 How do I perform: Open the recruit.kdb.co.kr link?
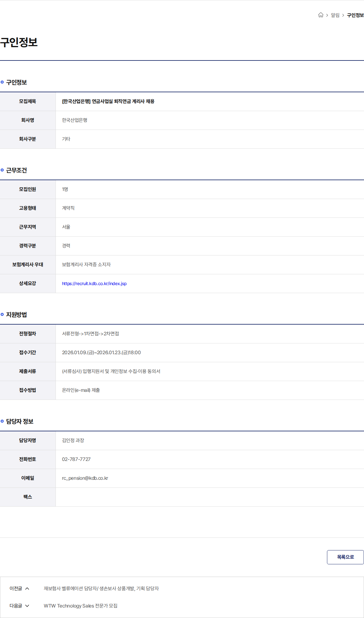point(94,284)
